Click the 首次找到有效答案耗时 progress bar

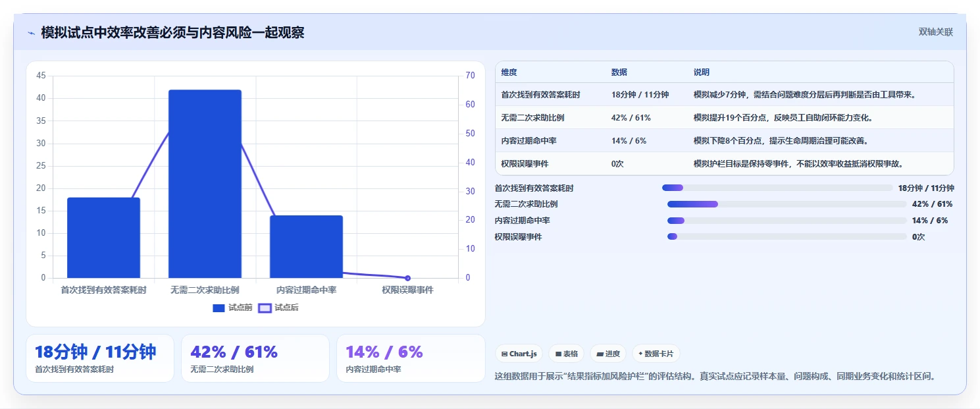click(x=777, y=188)
